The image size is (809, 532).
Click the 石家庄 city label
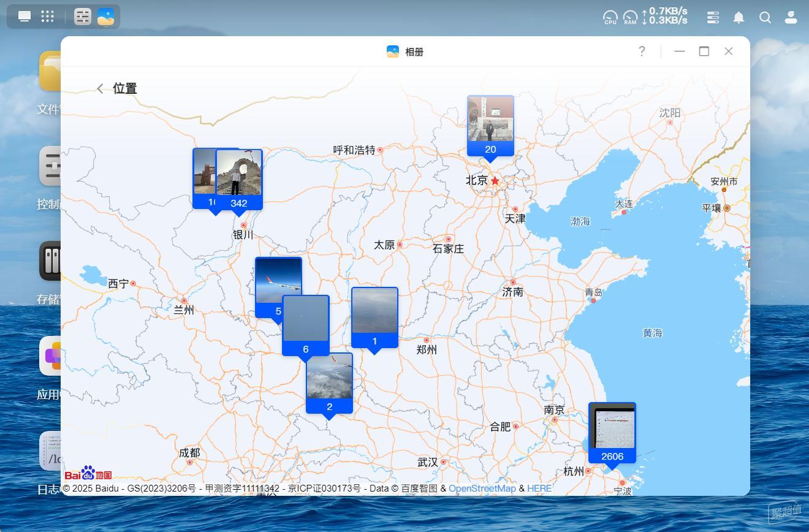[448, 249]
